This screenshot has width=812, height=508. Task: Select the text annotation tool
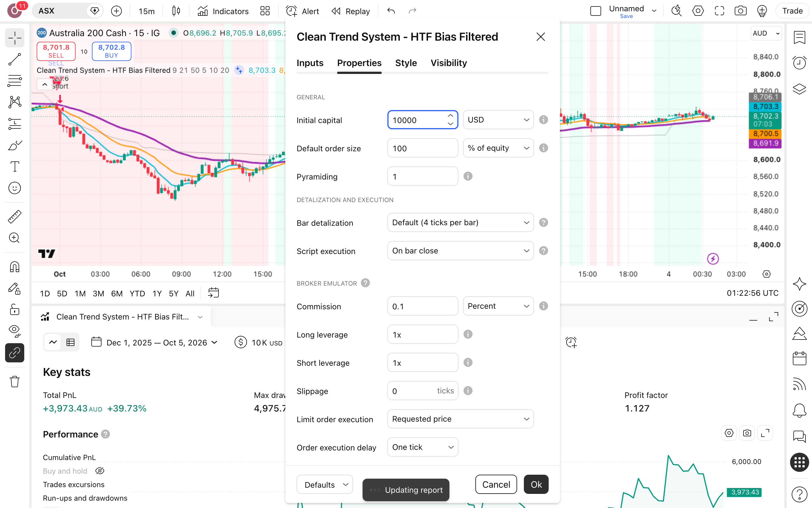click(14, 166)
